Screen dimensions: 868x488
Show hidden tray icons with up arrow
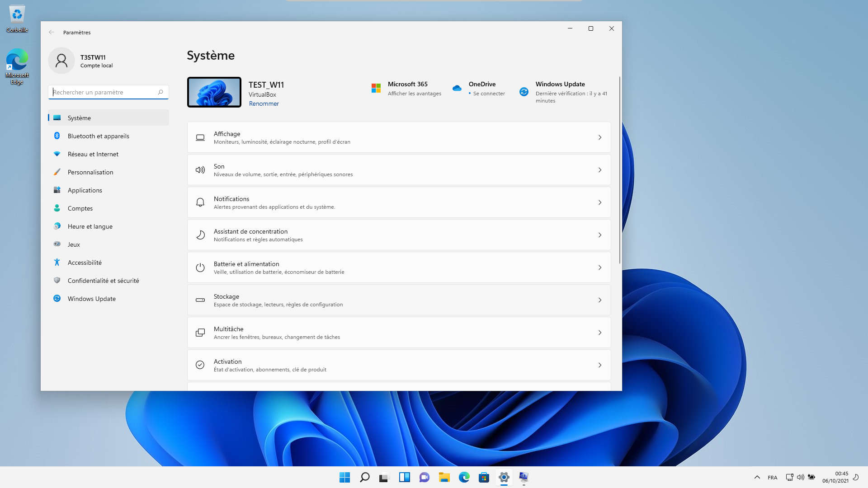[757, 477]
